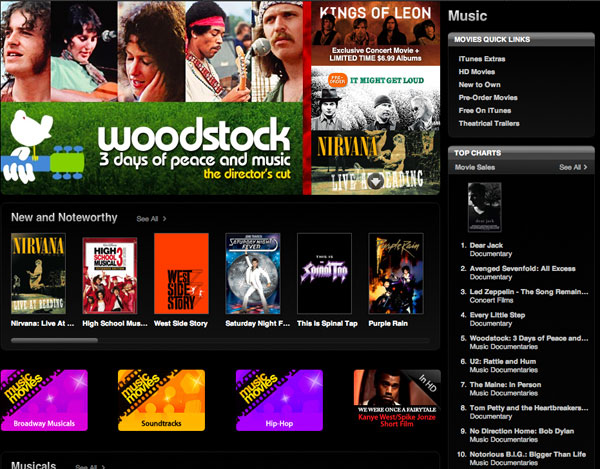
Task: Open New to Own quick link
Action: pyautogui.click(x=479, y=85)
